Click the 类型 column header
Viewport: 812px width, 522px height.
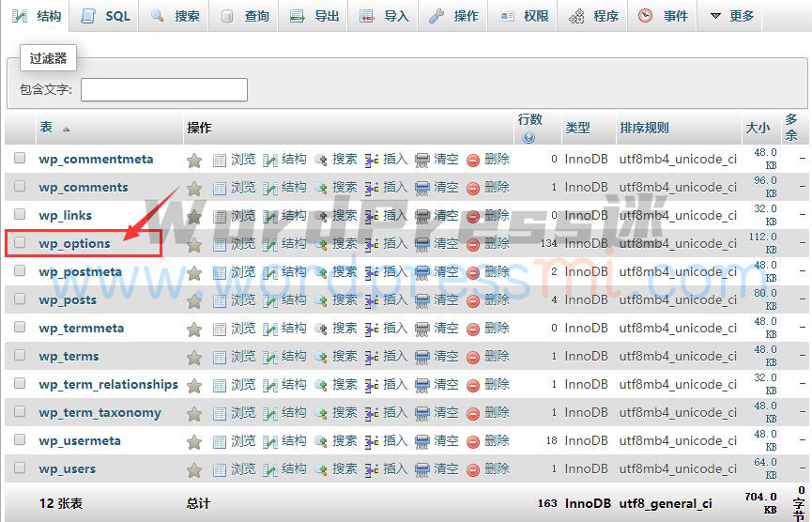pos(577,128)
